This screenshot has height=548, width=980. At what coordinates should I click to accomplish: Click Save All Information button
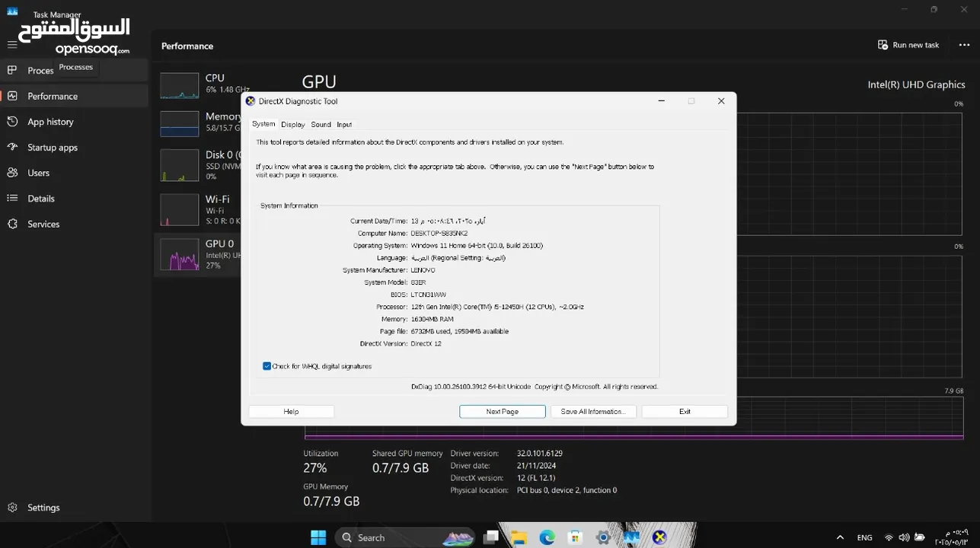(x=593, y=411)
